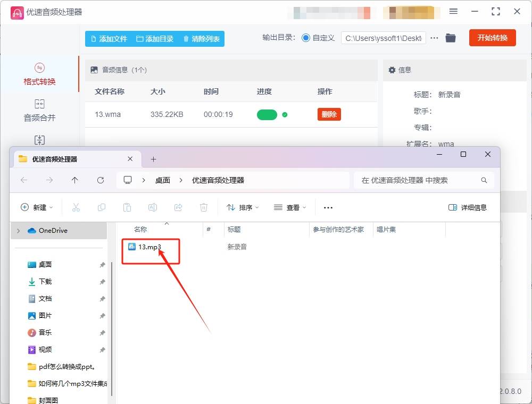Click 优速音频处理器 in the breadcrumb path
The height and width of the screenshot is (404, 532).
(218, 180)
